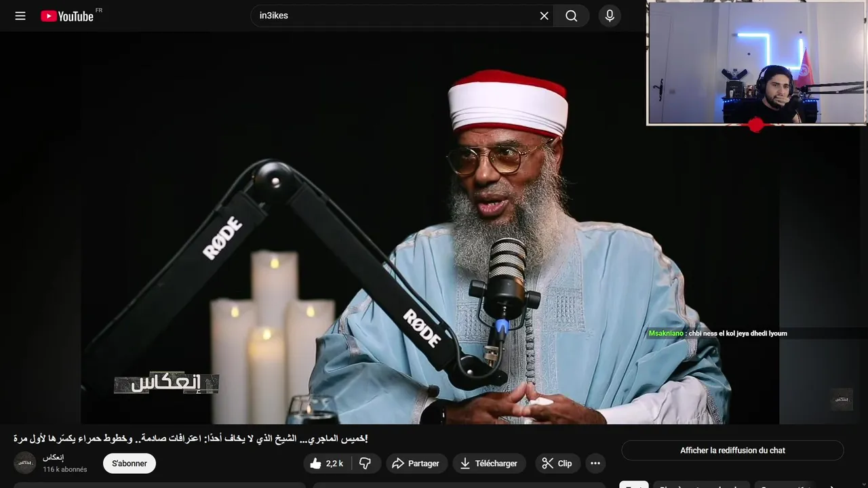The height and width of the screenshot is (488, 868).
Task: Click the streamer webcam overlay
Action: (756, 63)
